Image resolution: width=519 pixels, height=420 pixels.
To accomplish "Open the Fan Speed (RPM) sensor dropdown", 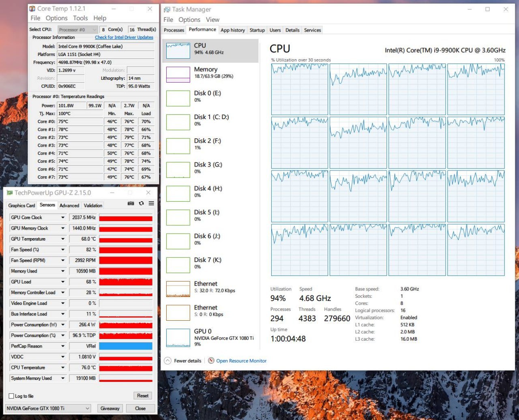I will tap(63, 260).
